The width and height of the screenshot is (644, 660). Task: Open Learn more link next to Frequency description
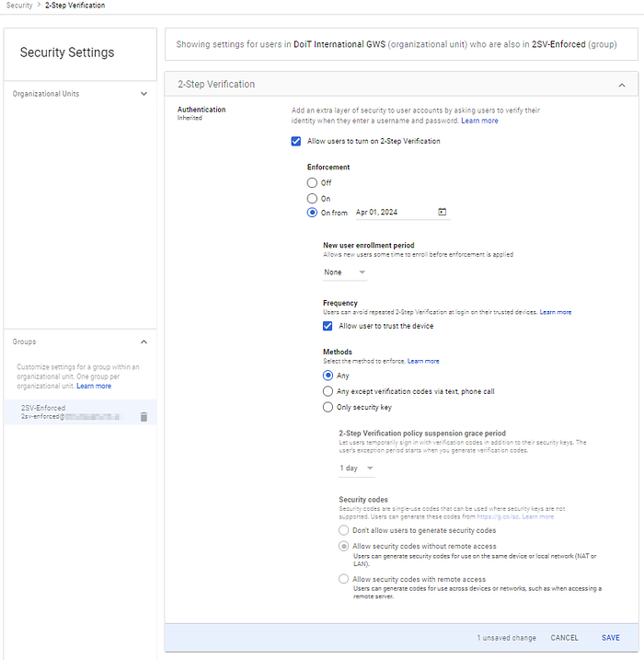(x=556, y=312)
